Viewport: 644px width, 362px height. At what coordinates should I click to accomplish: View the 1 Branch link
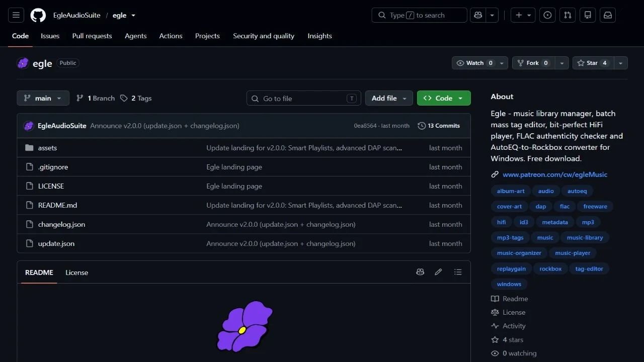coord(96,98)
